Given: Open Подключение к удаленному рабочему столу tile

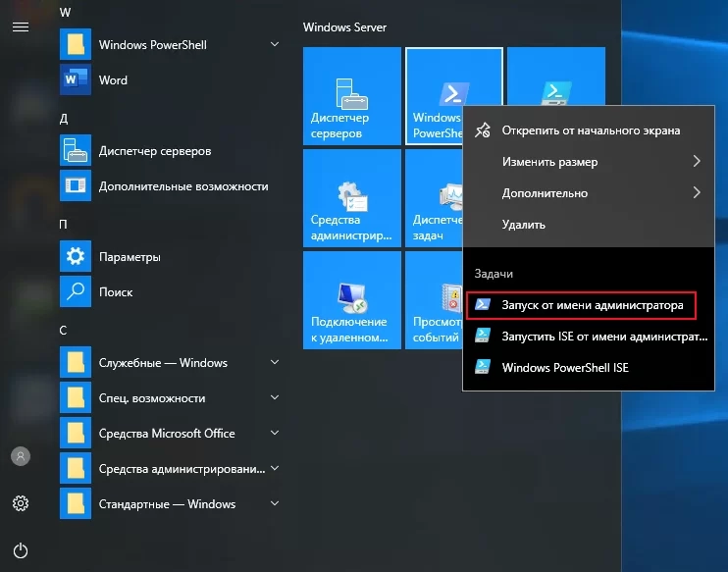Looking at the screenshot, I should 352,300.
